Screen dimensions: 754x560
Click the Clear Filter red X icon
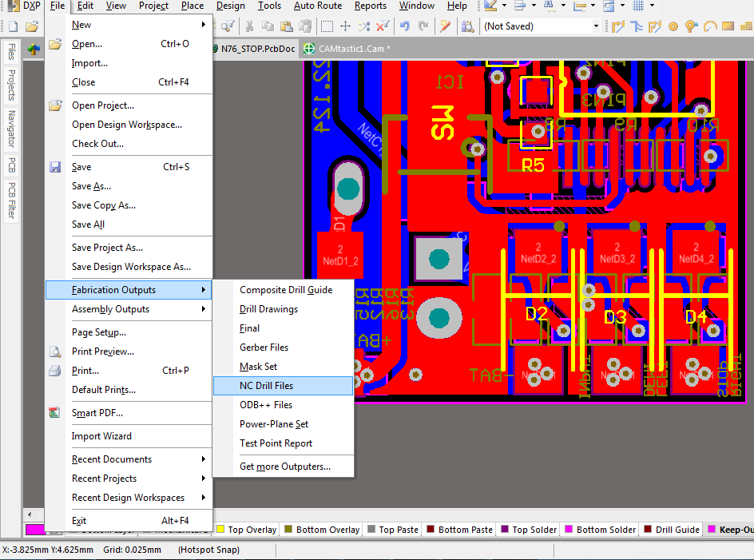point(383,26)
